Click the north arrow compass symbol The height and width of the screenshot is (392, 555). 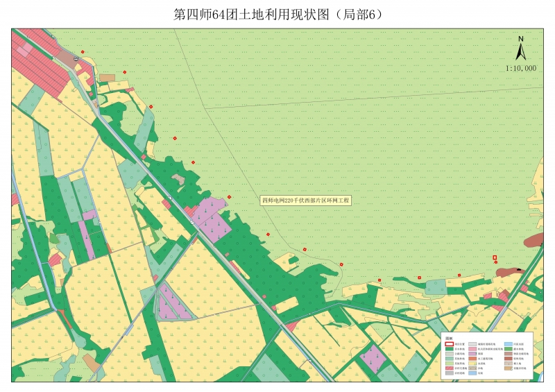[x=520, y=49]
